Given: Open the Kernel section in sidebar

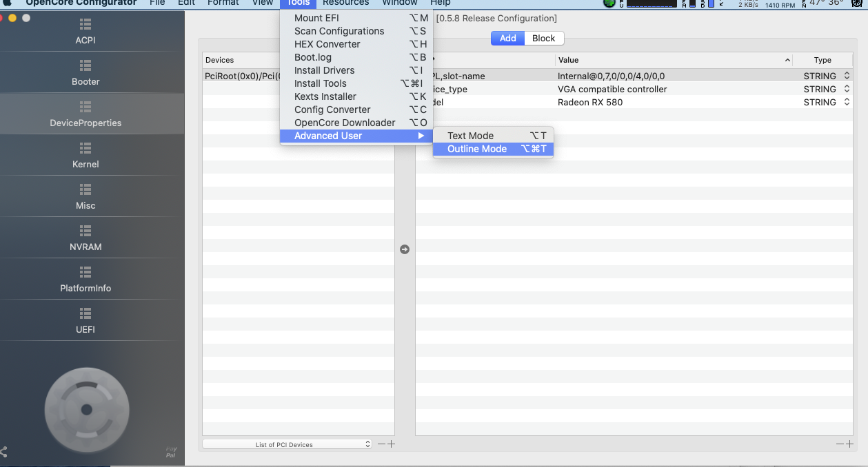Looking at the screenshot, I should pyautogui.click(x=85, y=156).
